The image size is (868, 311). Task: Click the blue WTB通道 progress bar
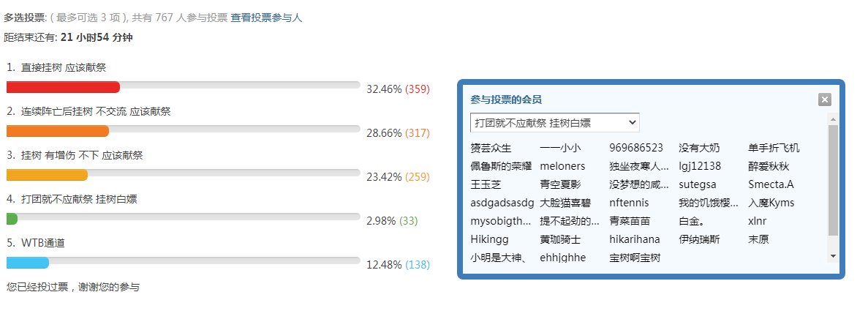pyautogui.click(x=28, y=262)
